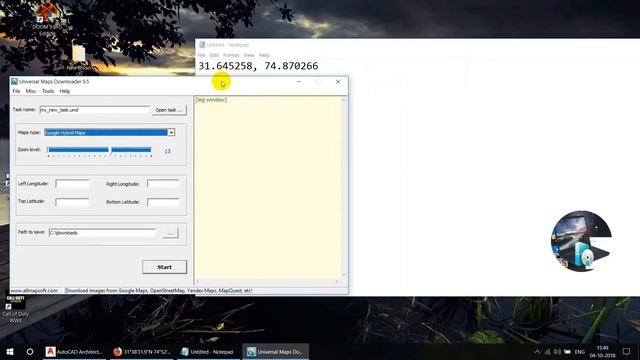Click the browse folder ellipsis button

[170, 233]
